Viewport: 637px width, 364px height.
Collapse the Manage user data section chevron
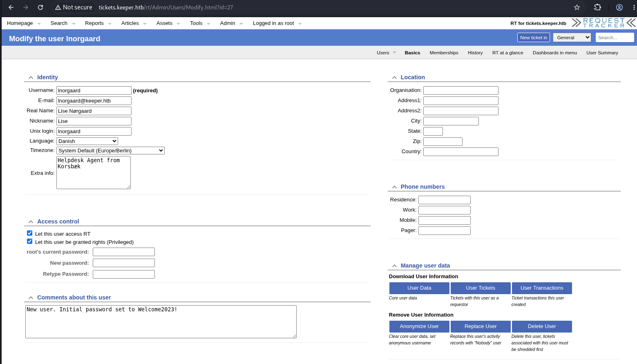(394, 266)
